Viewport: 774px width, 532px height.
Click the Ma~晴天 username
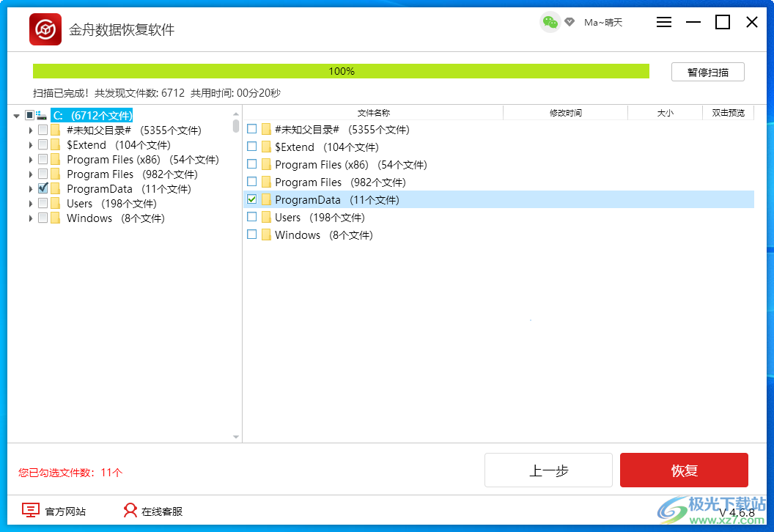[603, 22]
